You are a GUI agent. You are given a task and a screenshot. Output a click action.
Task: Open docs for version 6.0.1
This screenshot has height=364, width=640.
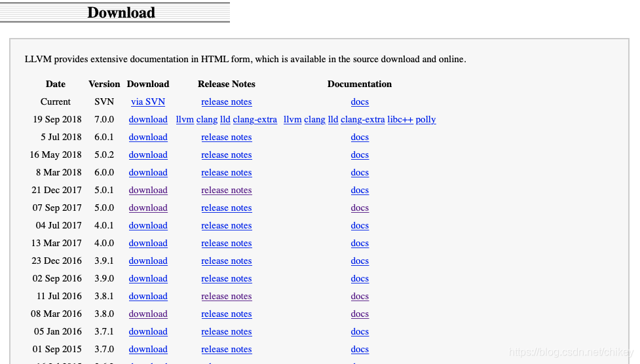tap(360, 137)
